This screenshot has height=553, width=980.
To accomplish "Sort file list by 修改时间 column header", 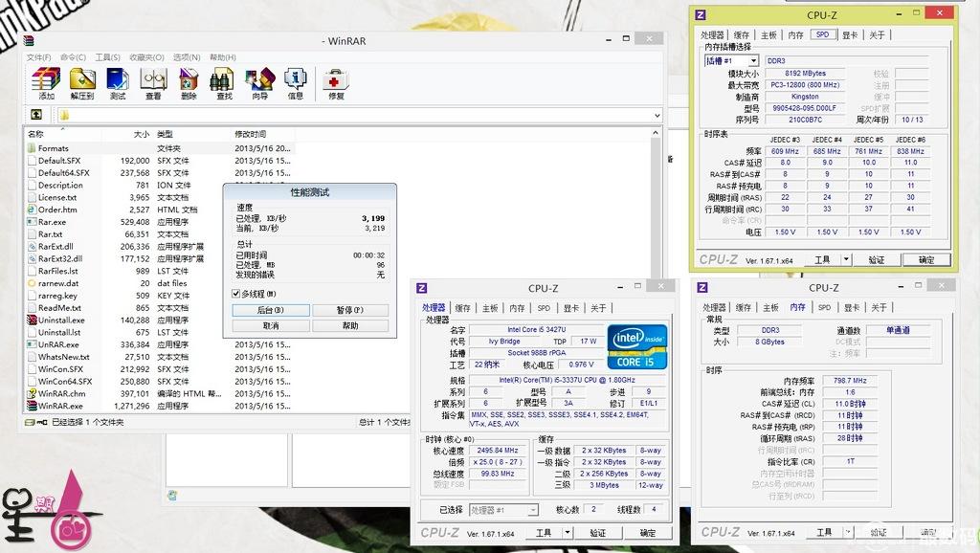I will click(x=250, y=134).
